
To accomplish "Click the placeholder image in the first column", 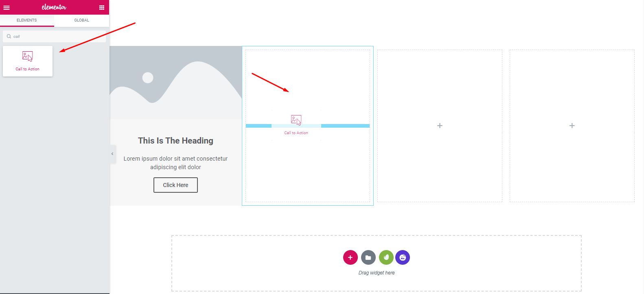I will pyautogui.click(x=176, y=83).
